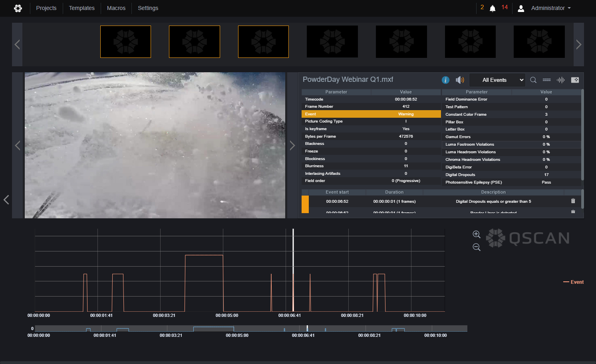
Task: Click the video preview frame
Action: 155,145
